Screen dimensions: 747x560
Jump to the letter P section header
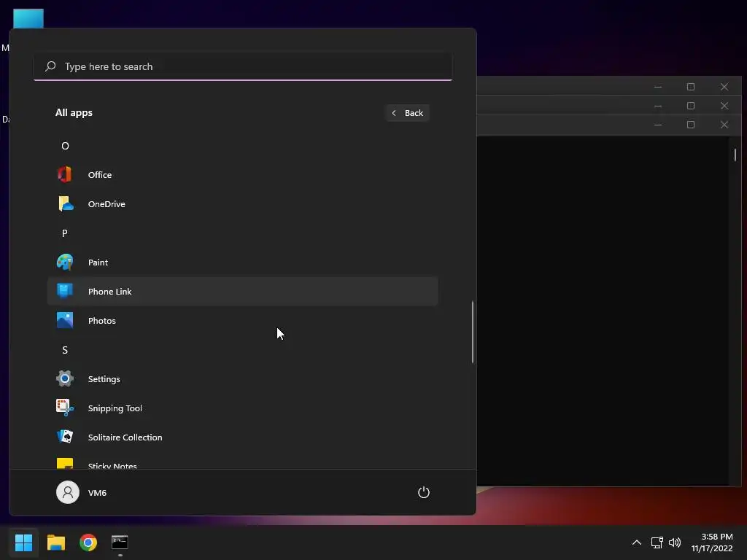point(65,233)
